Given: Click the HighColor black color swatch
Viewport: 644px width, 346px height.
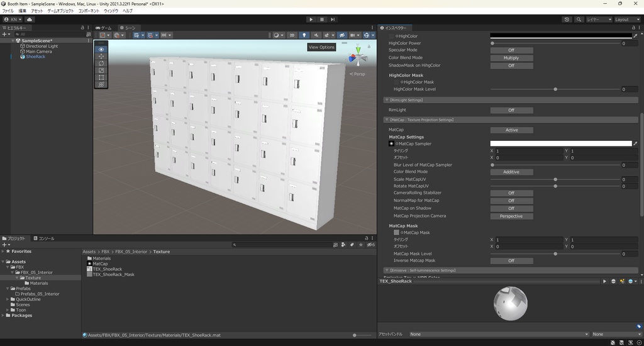Looking at the screenshot, I should [560, 36].
